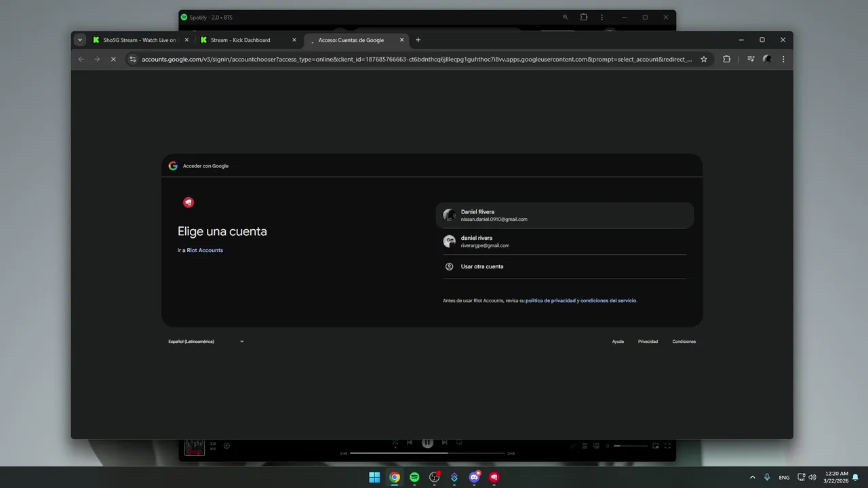Viewport: 868px width, 488px height.
Task: Toggle shuffle in the Spotify player
Action: 395,443
